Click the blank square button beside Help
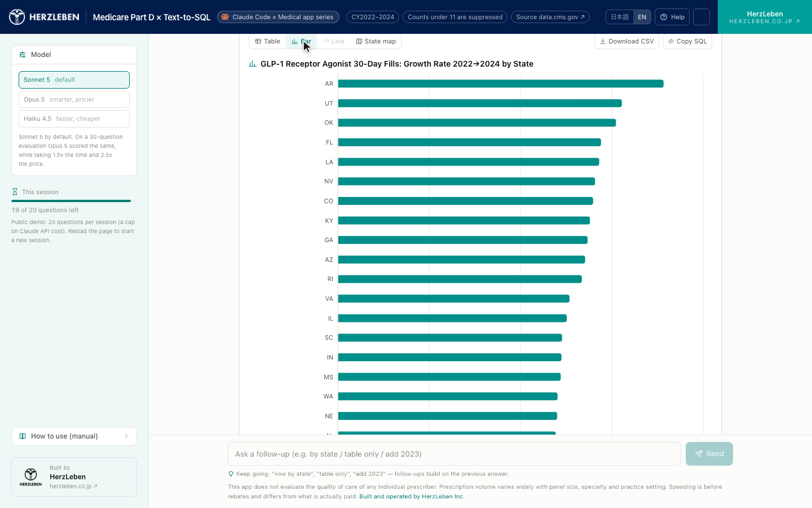Image resolution: width=812 pixels, height=508 pixels. (701, 17)
